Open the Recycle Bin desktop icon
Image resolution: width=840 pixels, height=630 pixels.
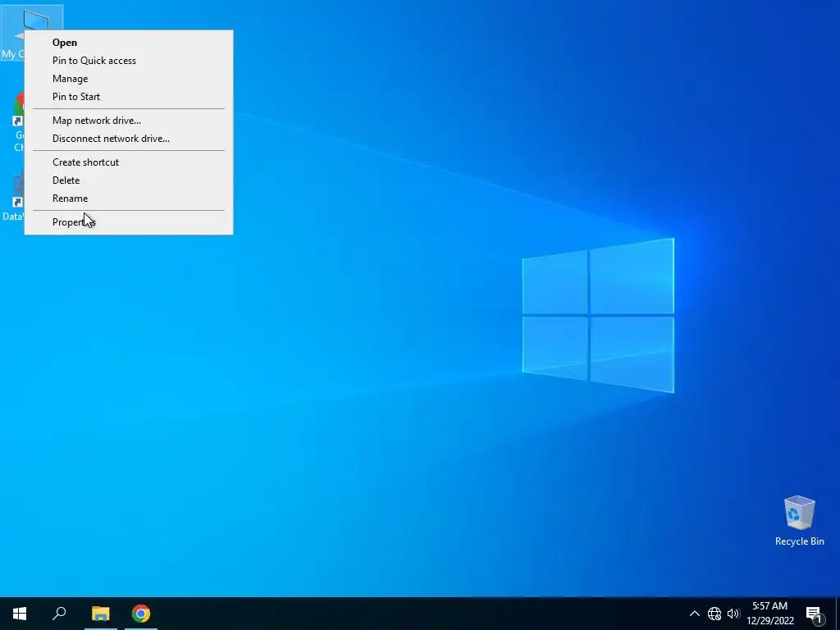point(799,521)
